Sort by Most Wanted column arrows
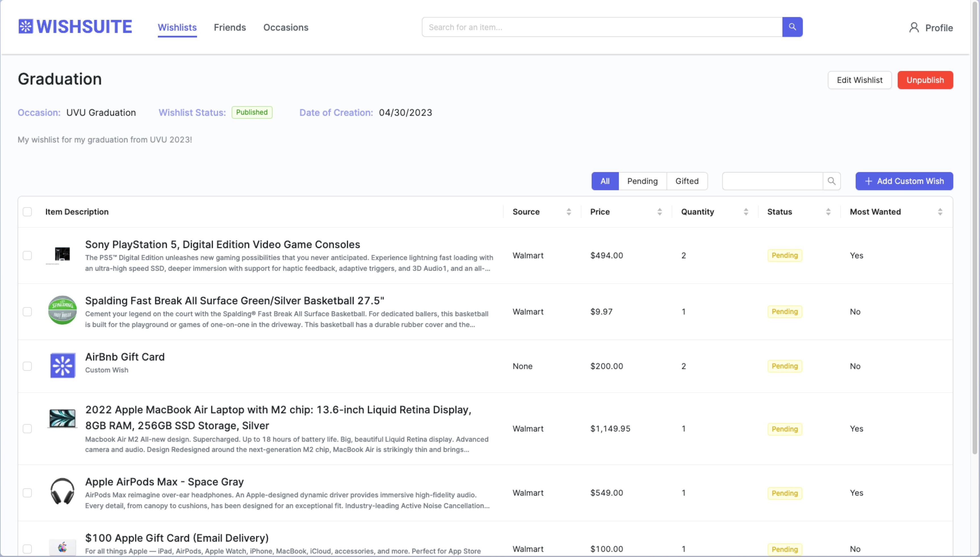The image size is (980, 557). click(940, 212)
